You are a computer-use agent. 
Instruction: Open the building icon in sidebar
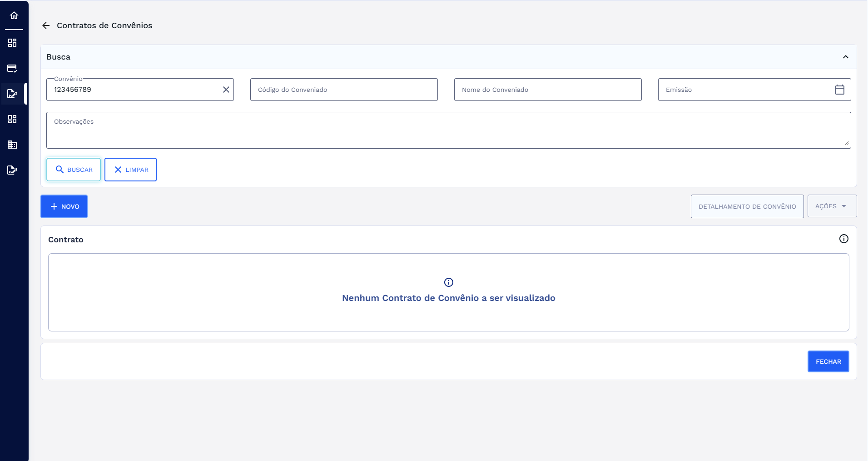(x=12, y=145)
